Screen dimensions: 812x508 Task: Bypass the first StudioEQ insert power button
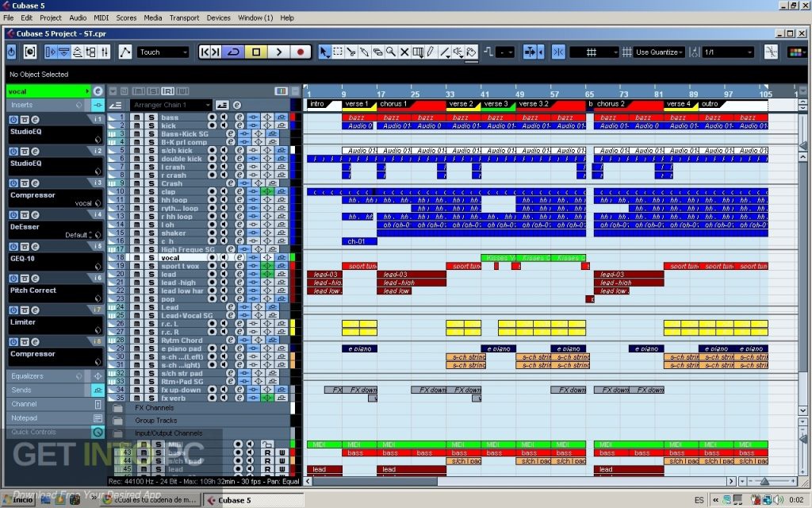pos(13,119)
